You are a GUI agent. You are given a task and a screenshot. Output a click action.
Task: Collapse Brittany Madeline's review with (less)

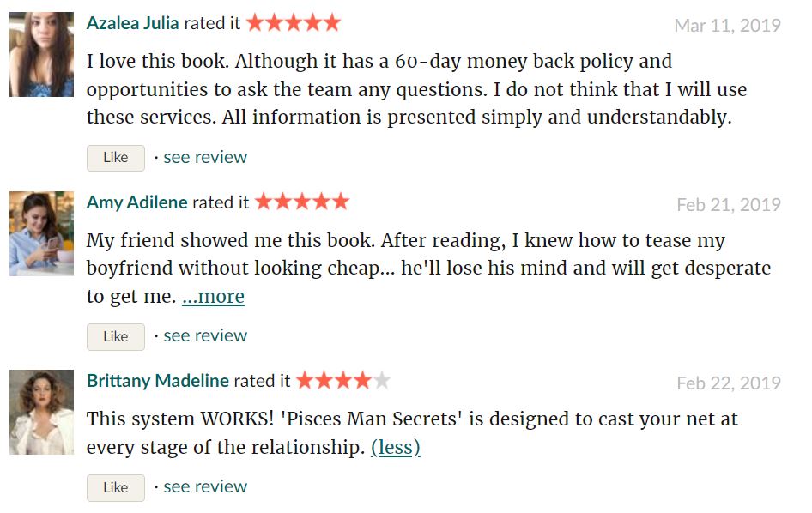click(395, 448)
